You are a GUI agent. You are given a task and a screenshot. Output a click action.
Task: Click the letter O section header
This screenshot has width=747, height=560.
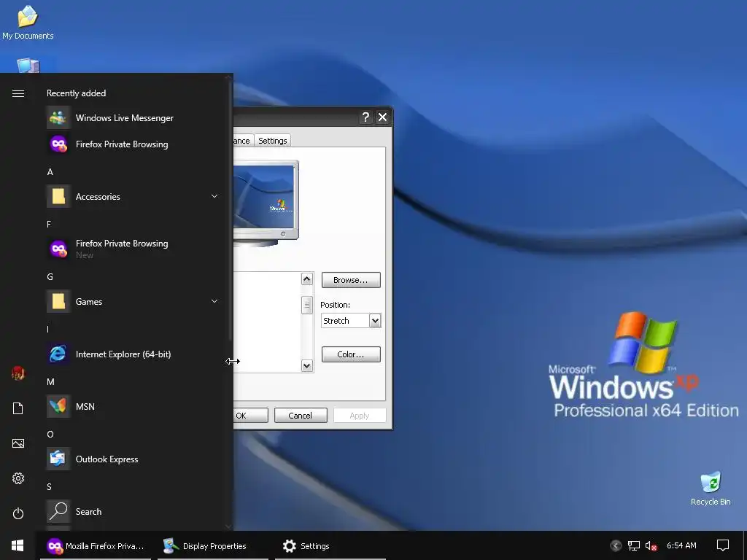(50, 435)
